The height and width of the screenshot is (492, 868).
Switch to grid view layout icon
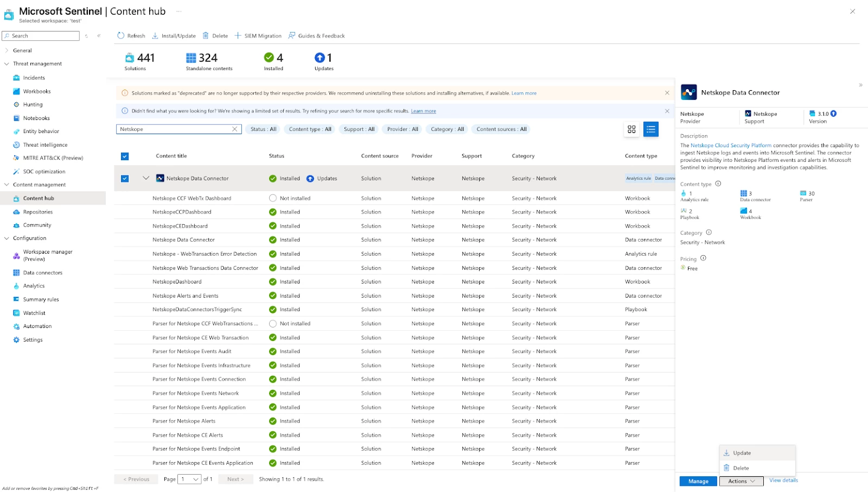coord(631,129)
